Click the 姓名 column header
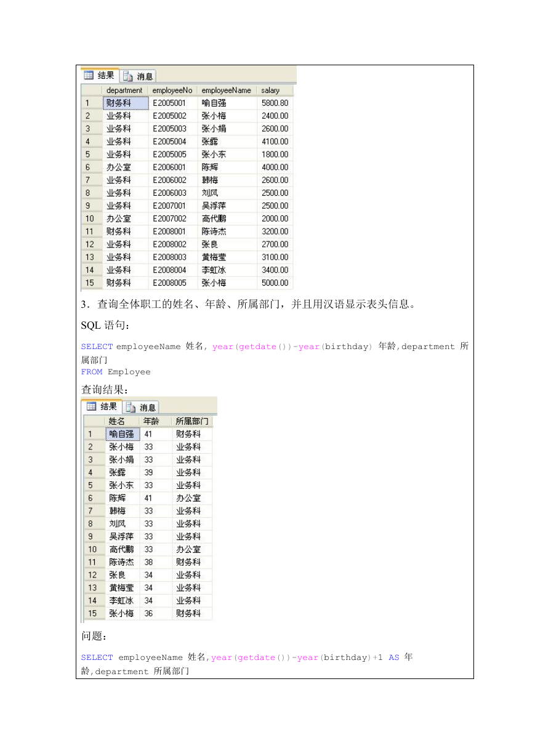 122,421
